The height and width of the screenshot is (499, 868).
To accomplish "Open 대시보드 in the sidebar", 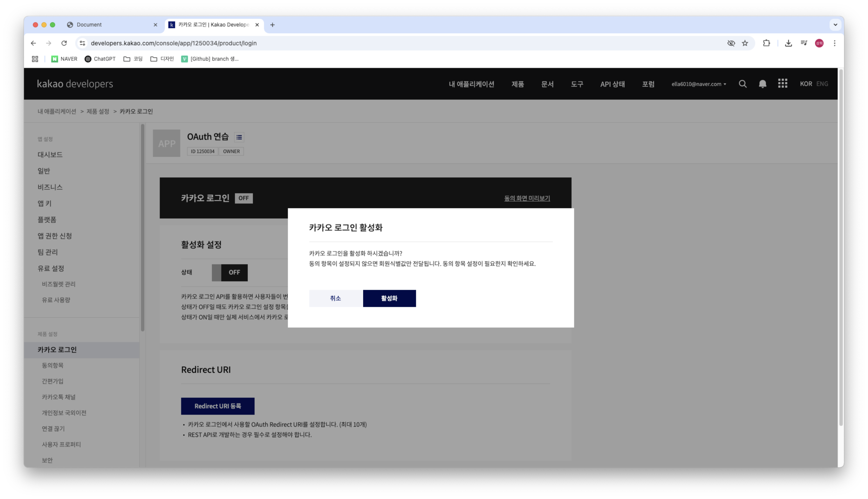I will [50, 155].
